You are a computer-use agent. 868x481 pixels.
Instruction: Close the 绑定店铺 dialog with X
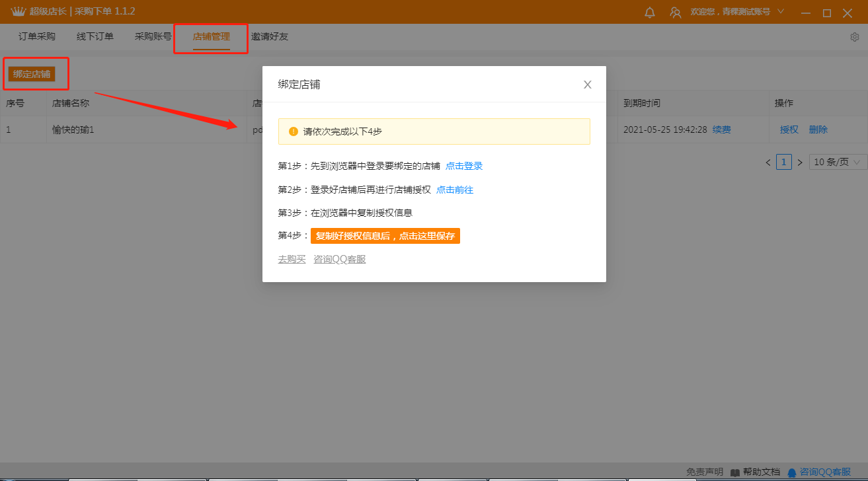pos(587,85)
